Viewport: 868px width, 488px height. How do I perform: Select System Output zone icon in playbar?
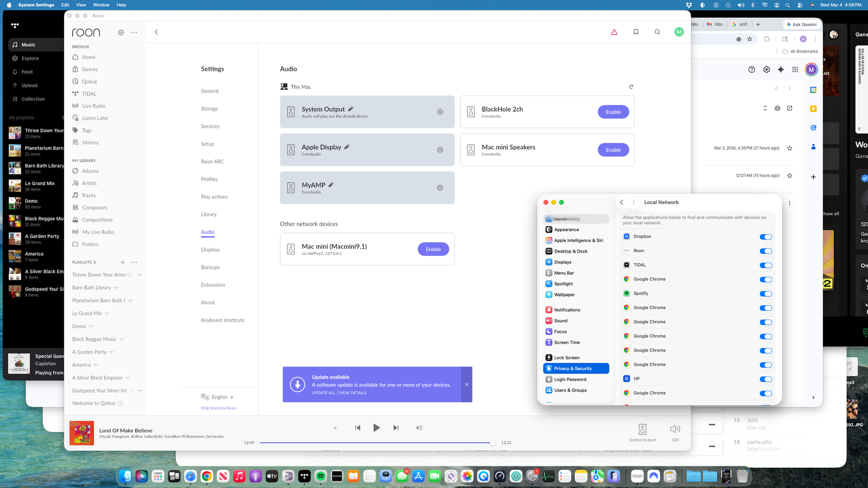(642, 429)
